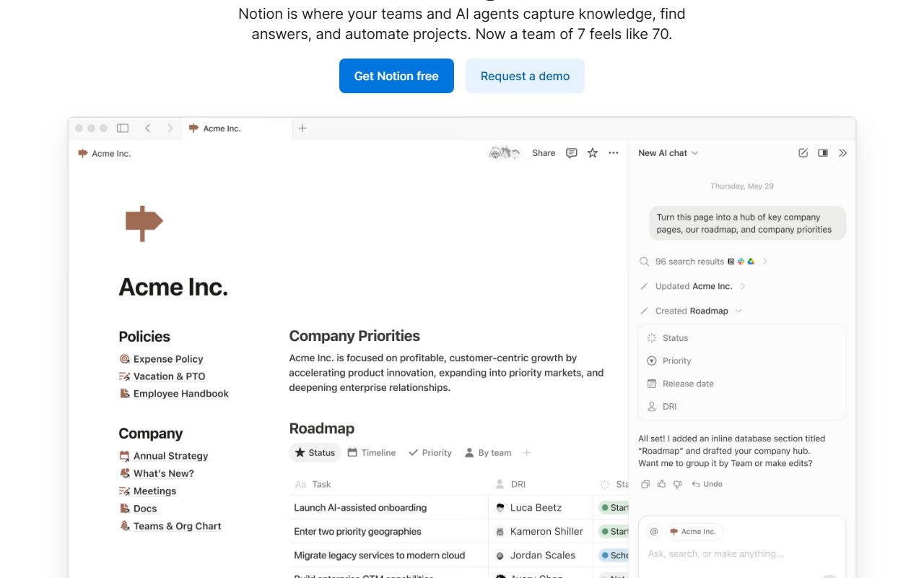Open the comments icon in the page toolbar
The image size is (924, 578).
click(572, 152)
